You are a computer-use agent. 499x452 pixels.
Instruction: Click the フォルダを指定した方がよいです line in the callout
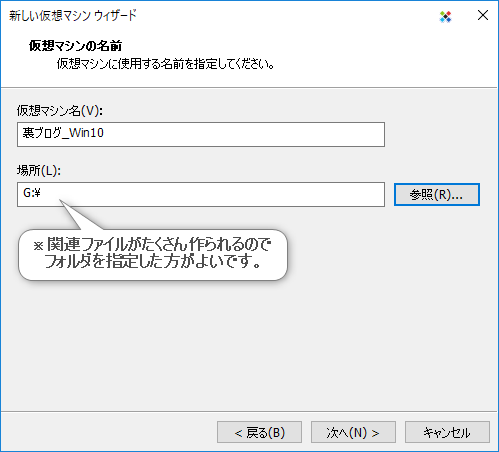click(x=153, y=261)
